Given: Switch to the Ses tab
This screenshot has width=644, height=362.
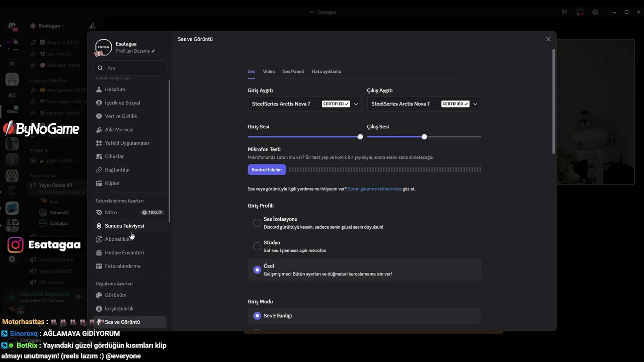Looking at the screenshot, I should click(x=251, y=71).
